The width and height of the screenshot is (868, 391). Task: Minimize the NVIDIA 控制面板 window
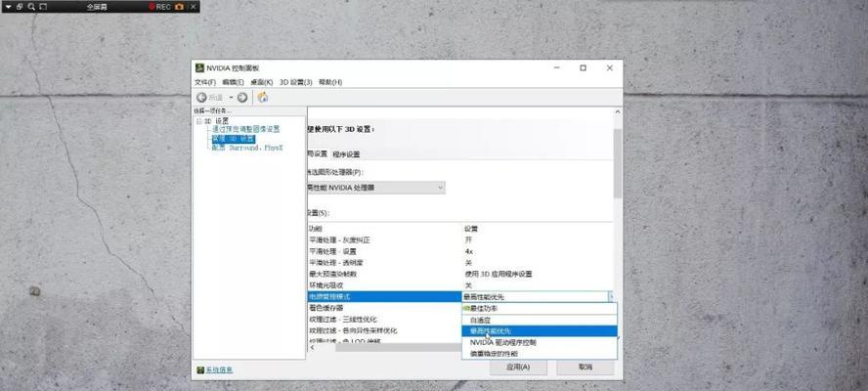557,68
